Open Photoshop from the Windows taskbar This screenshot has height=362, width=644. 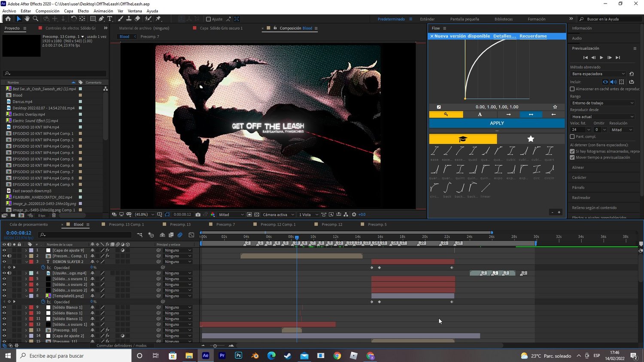pos(238,356)
